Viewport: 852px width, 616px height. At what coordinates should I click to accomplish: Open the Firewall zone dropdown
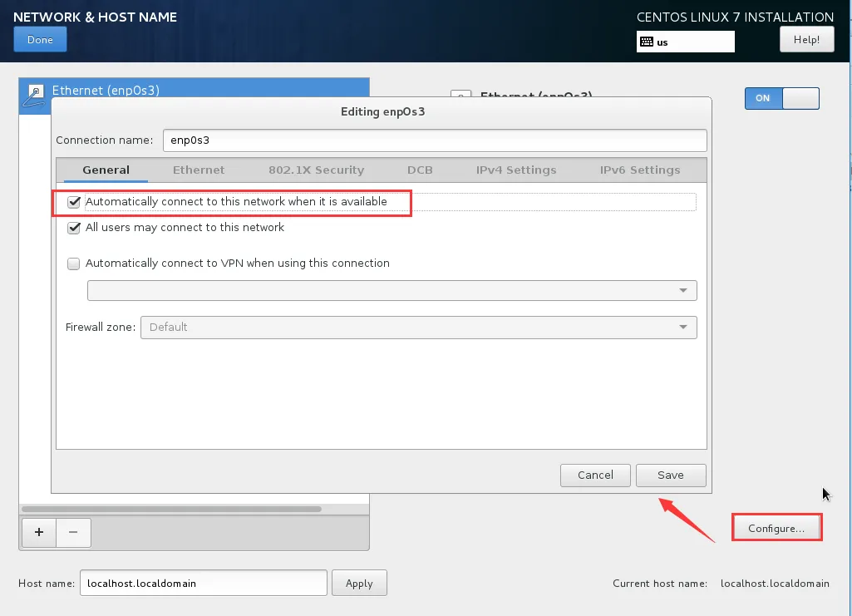tap(418, 328)
